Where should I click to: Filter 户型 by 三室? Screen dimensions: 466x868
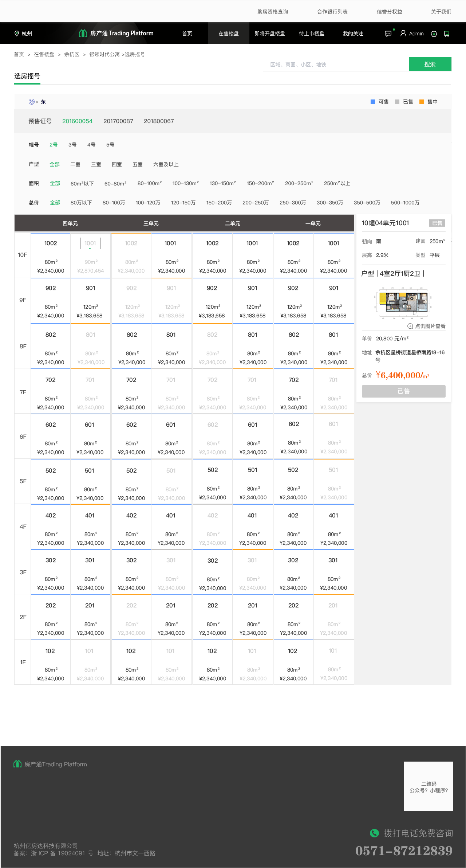96,164
